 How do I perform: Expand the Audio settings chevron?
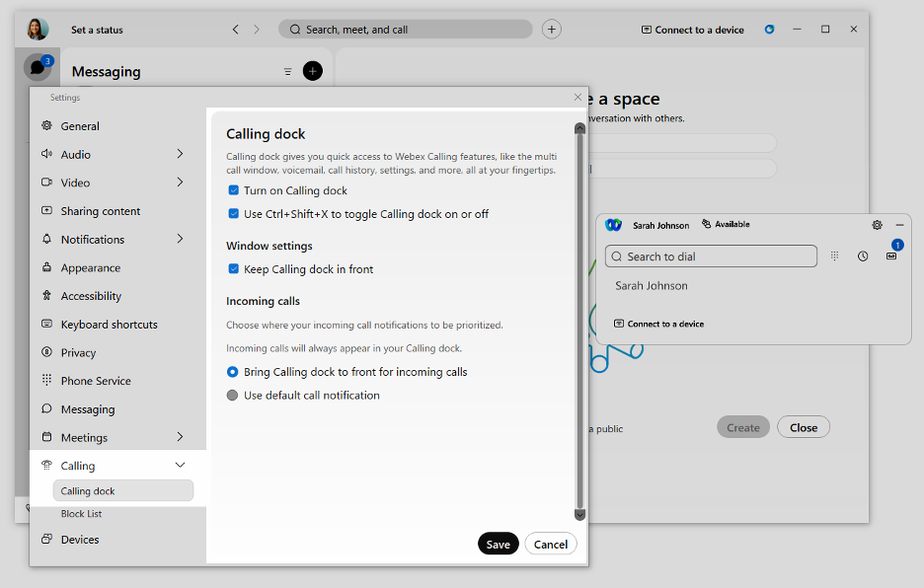pos(180,154)
